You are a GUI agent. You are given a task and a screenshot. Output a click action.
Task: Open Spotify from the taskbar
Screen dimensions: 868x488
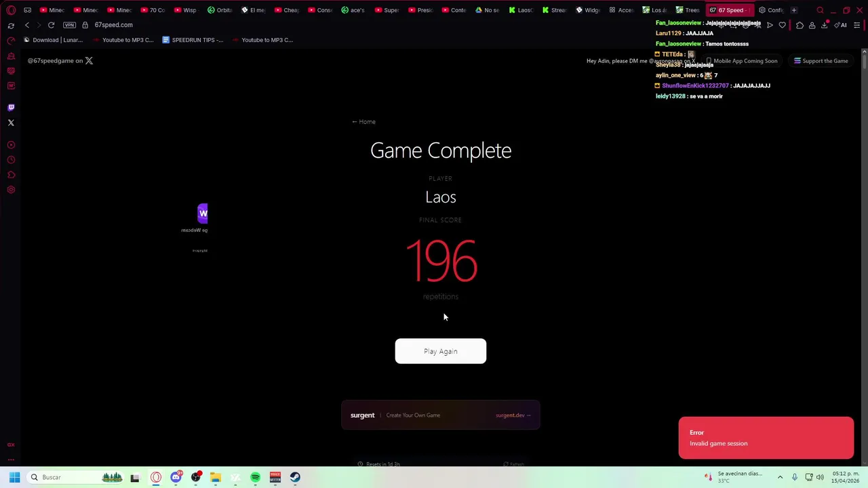point(255,477)
